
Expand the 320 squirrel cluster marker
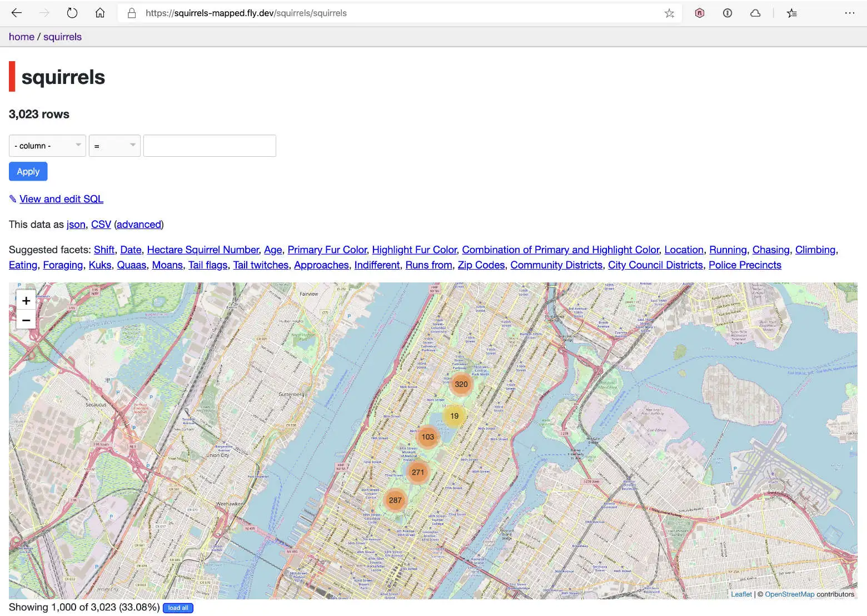tap(461, 384)
